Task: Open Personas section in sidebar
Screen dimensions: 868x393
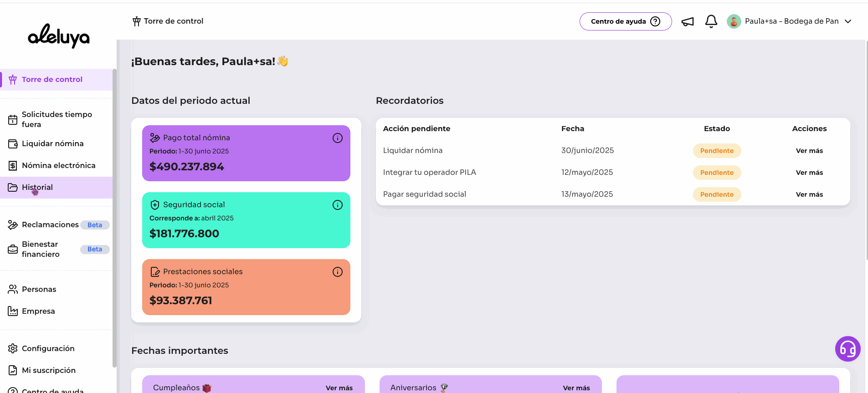Action: 39,289
